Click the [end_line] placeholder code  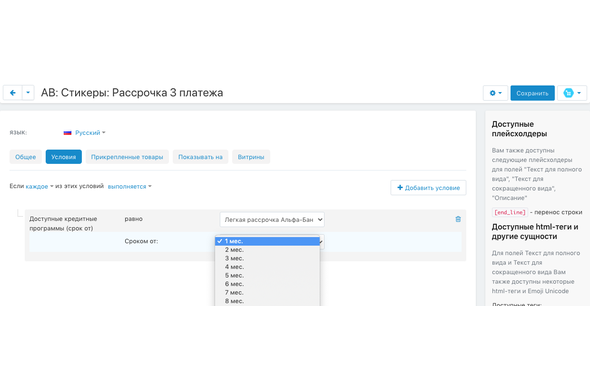(510, 212)
